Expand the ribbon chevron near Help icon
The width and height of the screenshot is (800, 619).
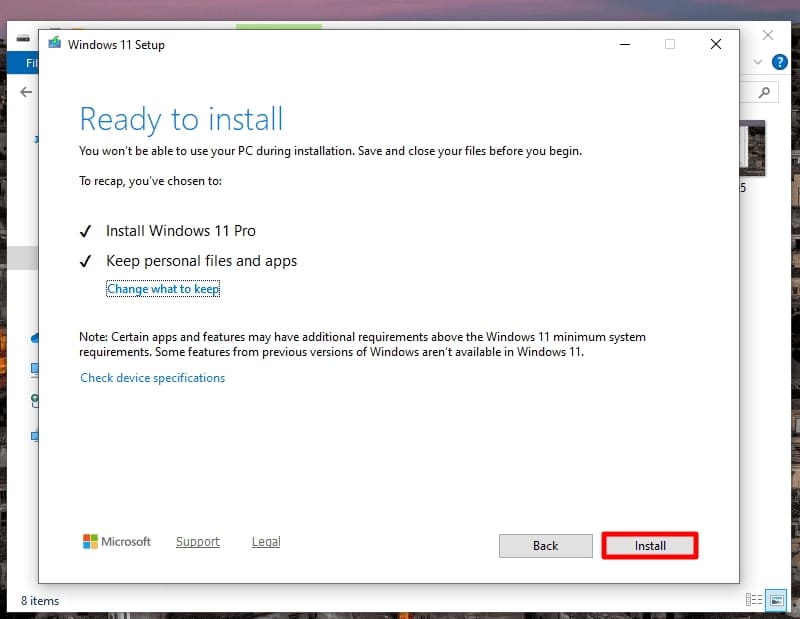[x=758, y=62]
